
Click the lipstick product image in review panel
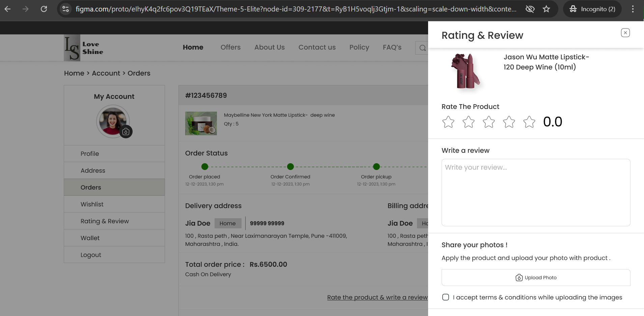(x=466, y=71)
